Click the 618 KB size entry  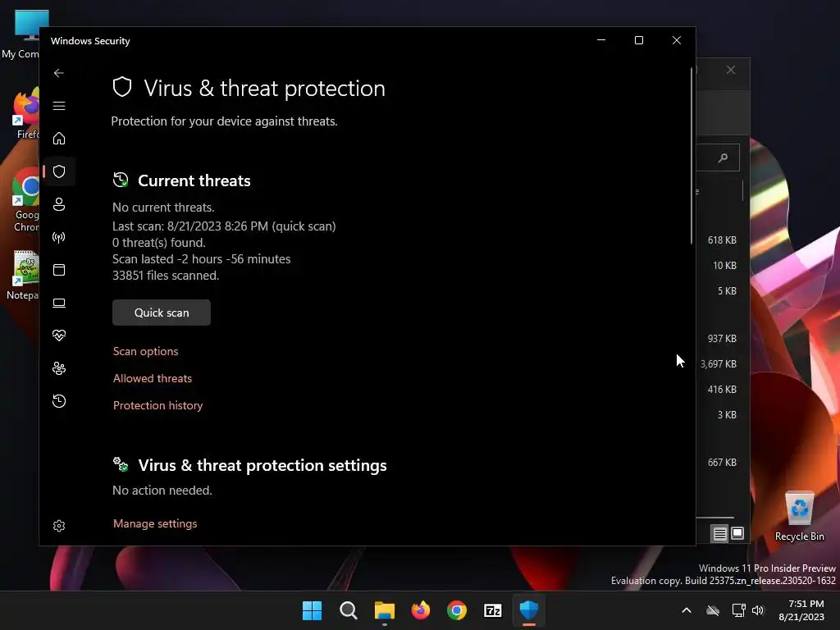tap(722, 240)
